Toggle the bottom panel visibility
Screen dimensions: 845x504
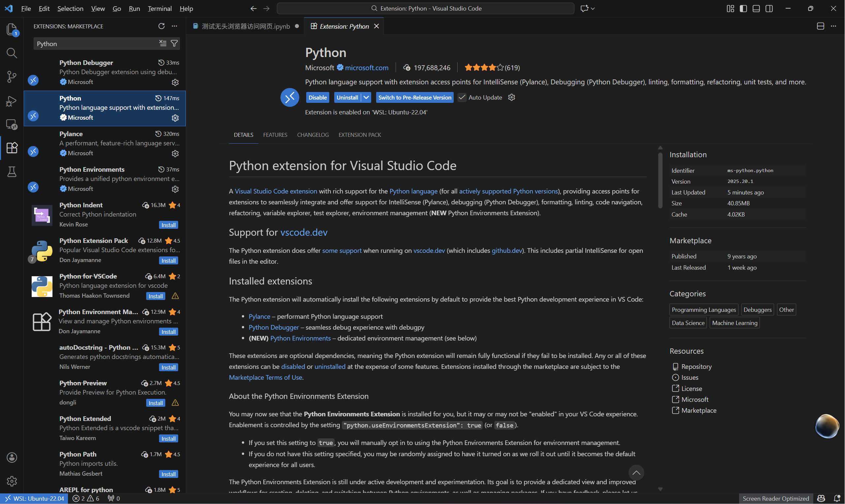point(756,9)
